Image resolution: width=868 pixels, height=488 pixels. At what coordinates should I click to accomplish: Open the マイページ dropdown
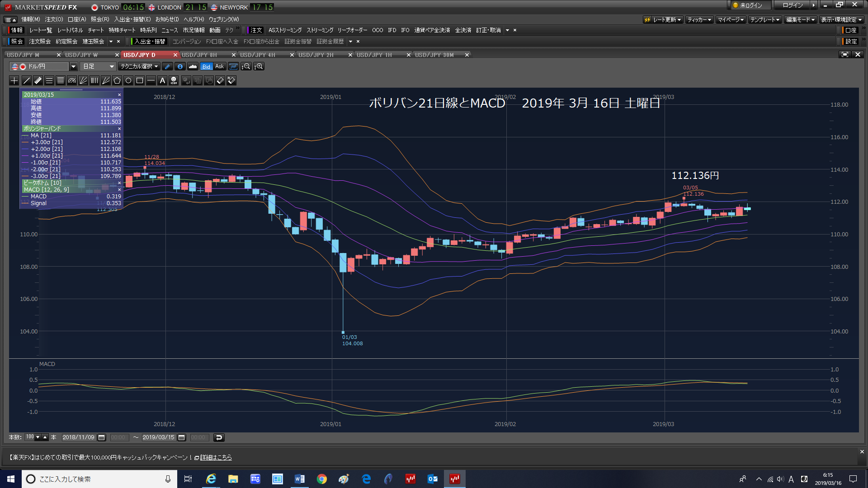(x=731, y=19)
